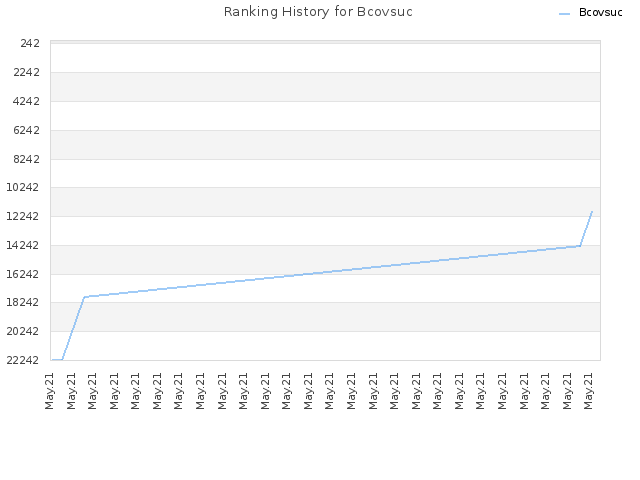Click the y-axis label 6242

pyautogui.click(x=27, y=130)
